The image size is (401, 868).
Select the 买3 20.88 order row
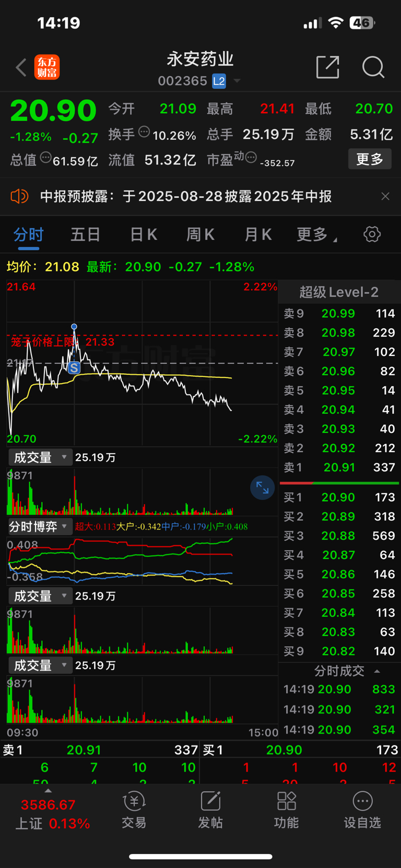(339, 536)
